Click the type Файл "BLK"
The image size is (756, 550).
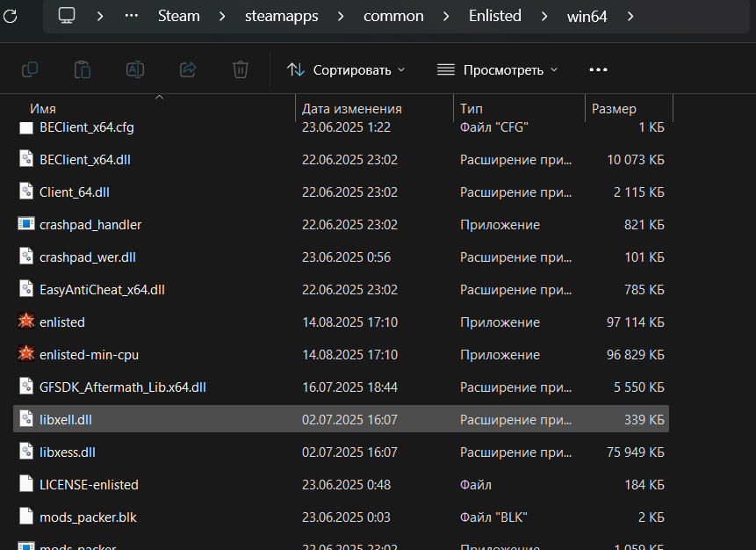(493, 517)
